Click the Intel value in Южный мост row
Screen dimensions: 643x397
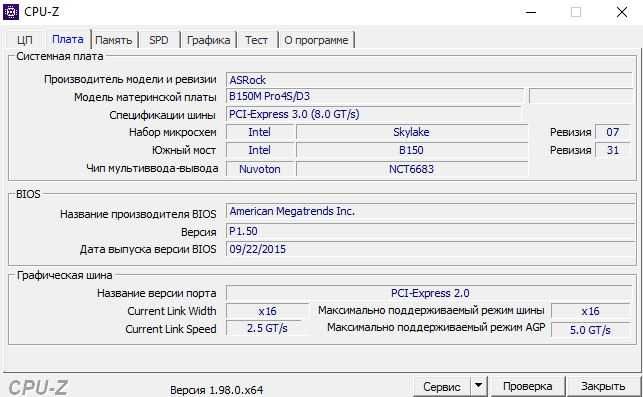click(260, 150)
